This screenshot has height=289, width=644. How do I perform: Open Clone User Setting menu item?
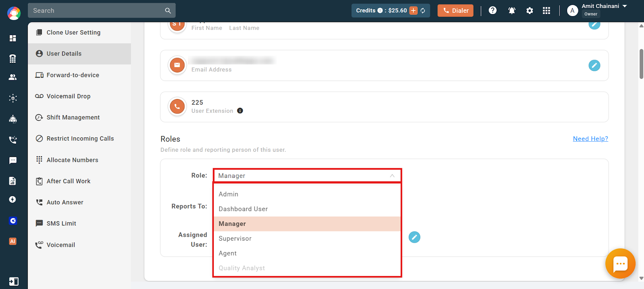pos(79,33)
